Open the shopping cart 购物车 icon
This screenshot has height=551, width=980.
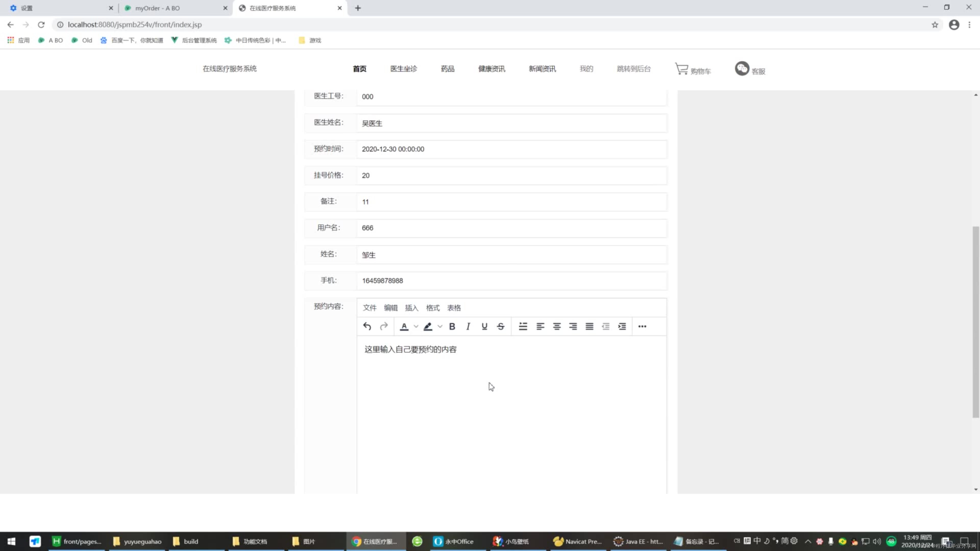pos(681,69)
